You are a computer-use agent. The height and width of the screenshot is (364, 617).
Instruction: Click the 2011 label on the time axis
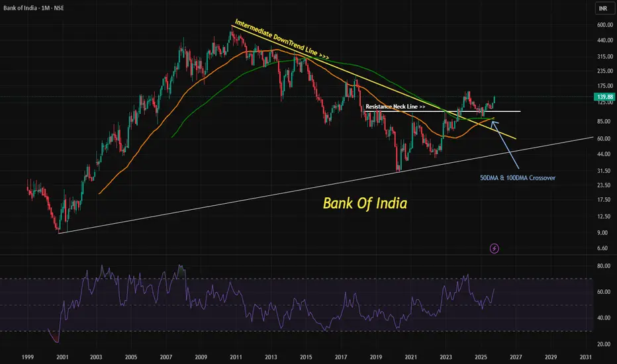(x=236, y=357)
